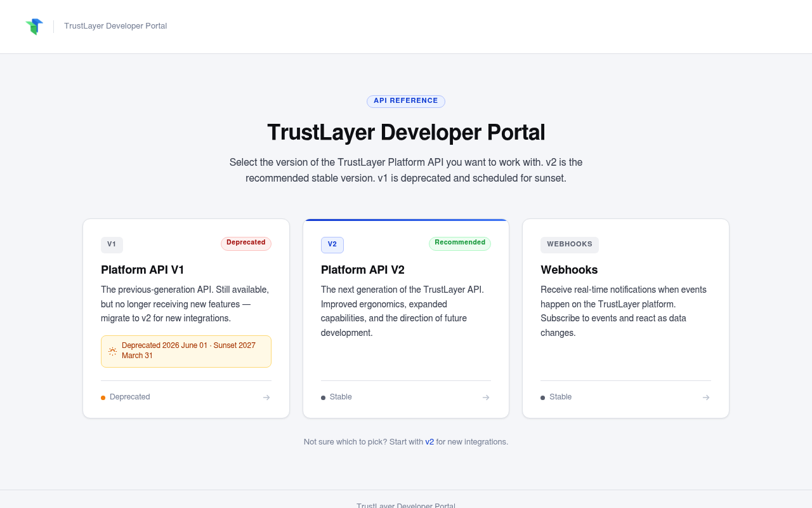Click TrustLayer Developer Portal header text

pyautogui.click(x=115, y=26)
